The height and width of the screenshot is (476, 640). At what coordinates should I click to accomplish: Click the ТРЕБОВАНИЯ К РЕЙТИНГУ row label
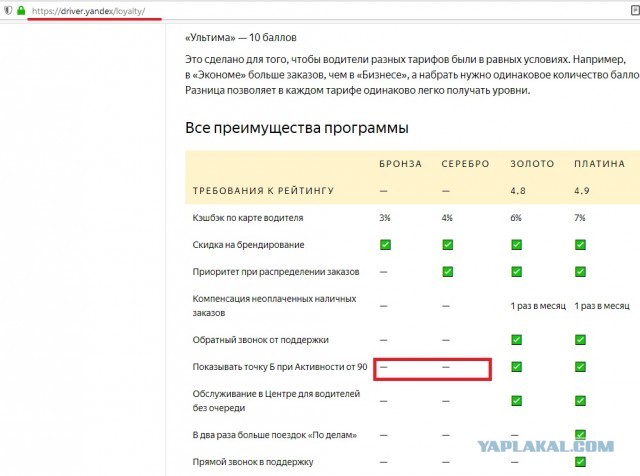(x=263, y=191)
